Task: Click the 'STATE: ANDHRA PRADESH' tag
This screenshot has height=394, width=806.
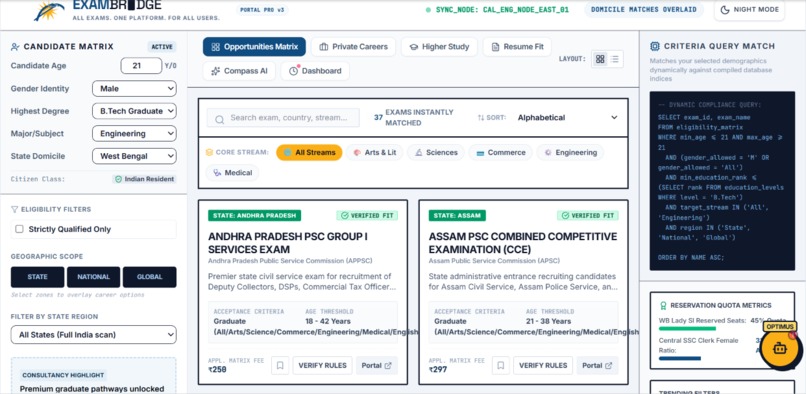Action: [254, 216]
